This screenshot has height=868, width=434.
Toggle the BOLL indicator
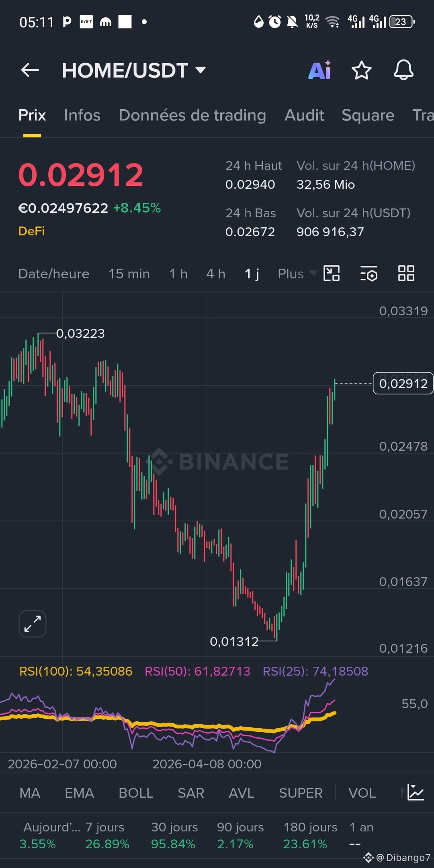coord(136,793)
